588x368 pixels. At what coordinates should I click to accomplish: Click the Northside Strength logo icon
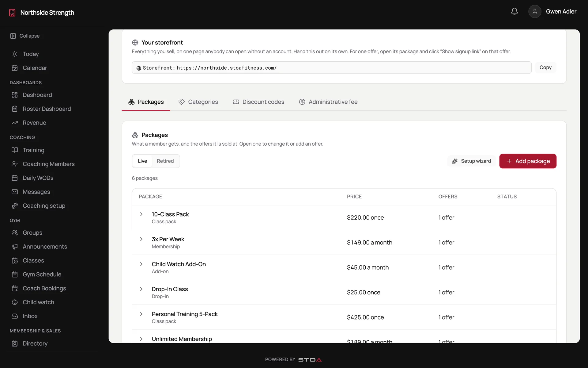point(12,13)
